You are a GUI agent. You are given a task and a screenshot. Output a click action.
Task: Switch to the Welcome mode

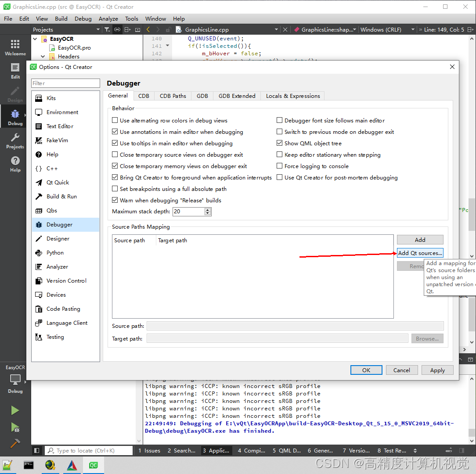15,46
